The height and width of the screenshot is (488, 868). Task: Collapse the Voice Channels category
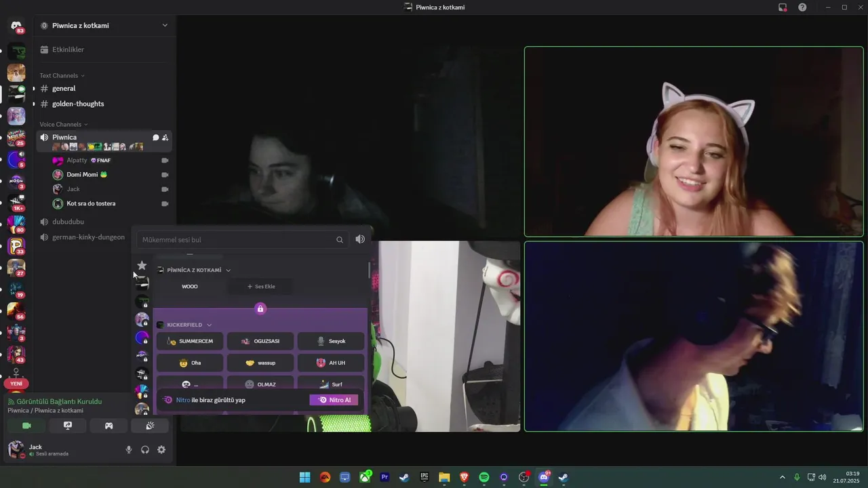pos(64,124)
